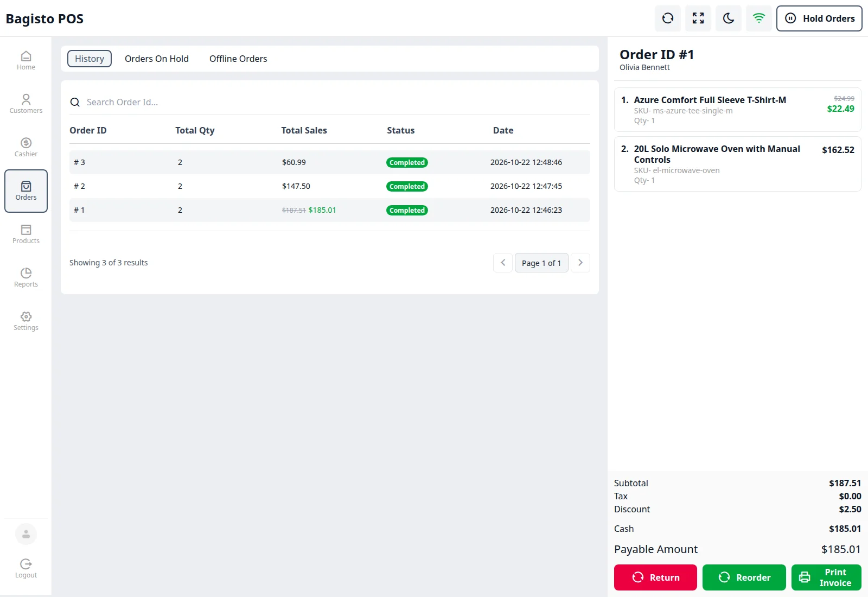The image size is (868, 597).
Task: Switch to the History tab
Action: 90,59
